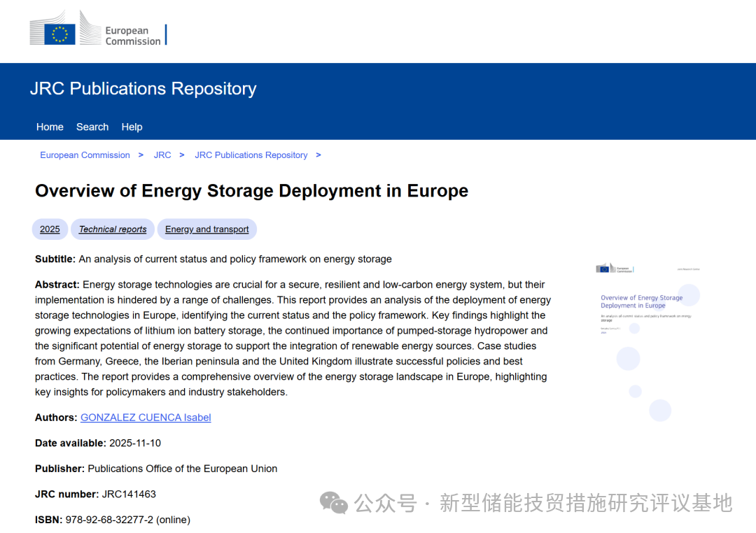
Task: Click the Overview of Energy Storage Deployment heading
Action: (251, 191)
